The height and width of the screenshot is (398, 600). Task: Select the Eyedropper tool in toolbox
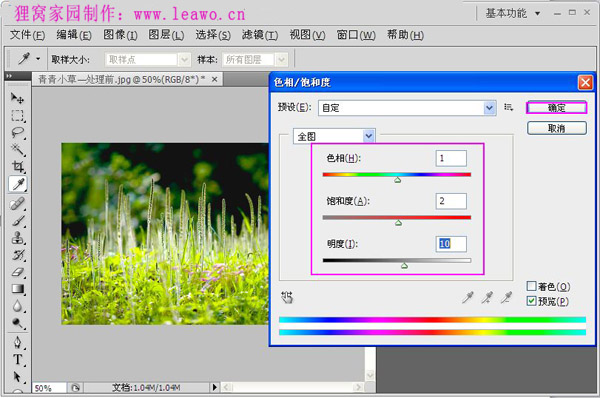(x=18, y=184)
